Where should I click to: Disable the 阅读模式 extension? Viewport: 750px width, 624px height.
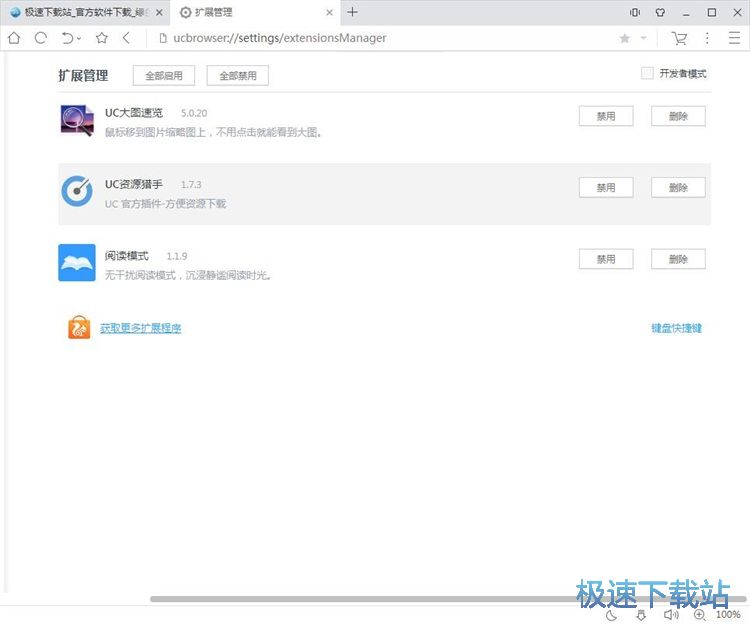606,259
